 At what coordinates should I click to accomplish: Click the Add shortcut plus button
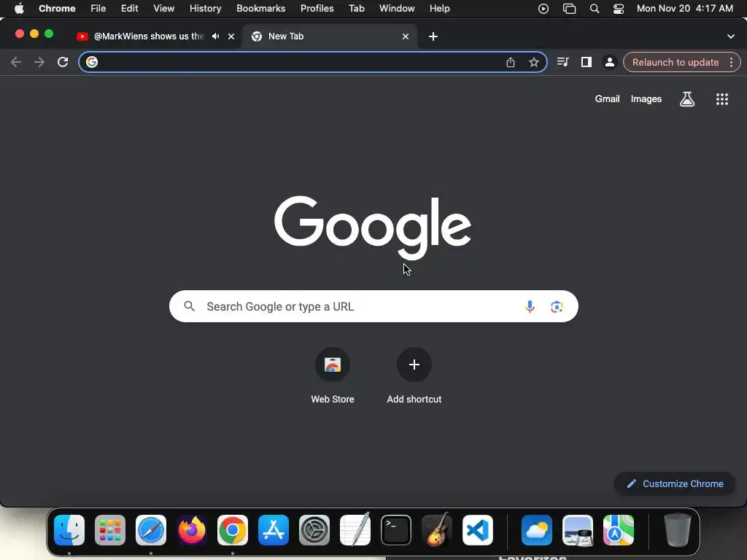point(414,365)
